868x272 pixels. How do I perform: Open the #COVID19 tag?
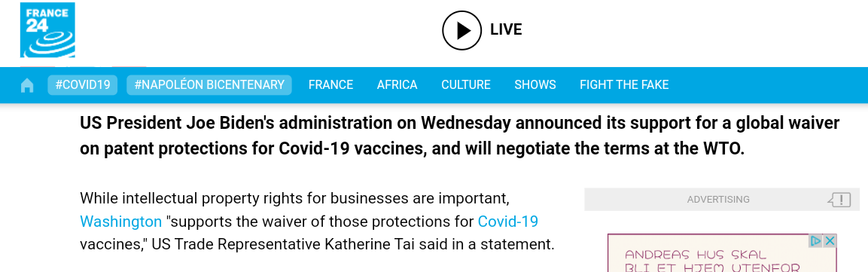[x=83, y=84]
